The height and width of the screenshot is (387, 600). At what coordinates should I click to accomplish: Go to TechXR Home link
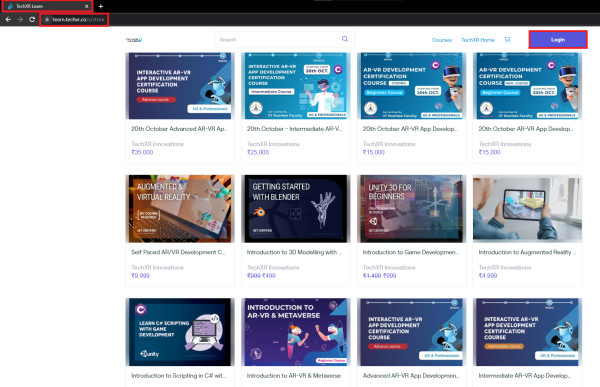[478, 40]
